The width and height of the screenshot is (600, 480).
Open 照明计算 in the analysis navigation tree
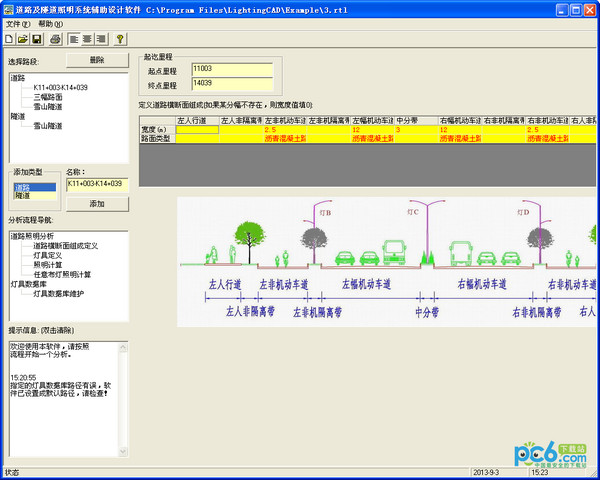50,265
